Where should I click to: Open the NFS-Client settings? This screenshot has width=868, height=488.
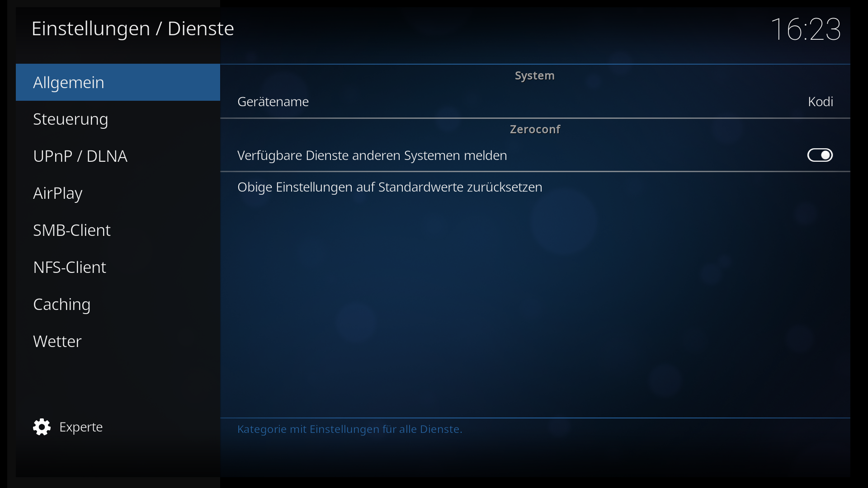pos(118,267)
